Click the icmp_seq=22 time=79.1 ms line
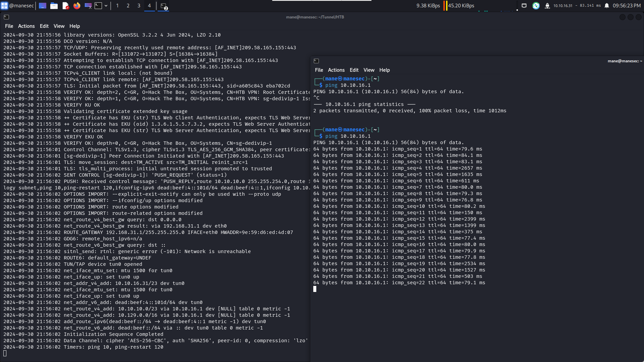644x362 pixels. point(399,283)
